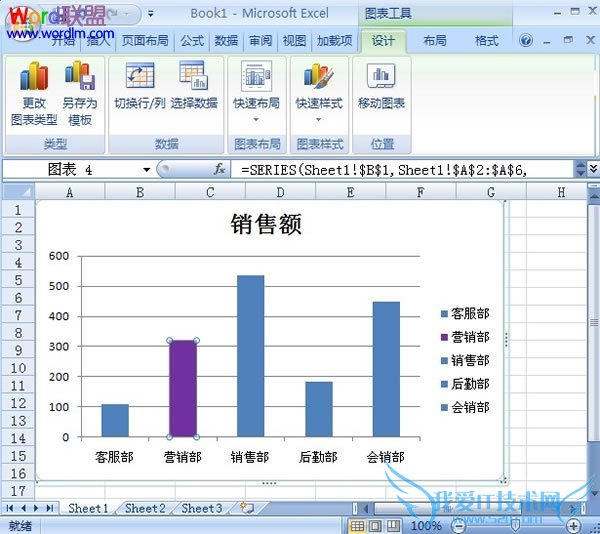Viewport: 600px width, 534px height.
Task: Select the 后勤部 bar in chart
Action: click(x=319, y=409)
